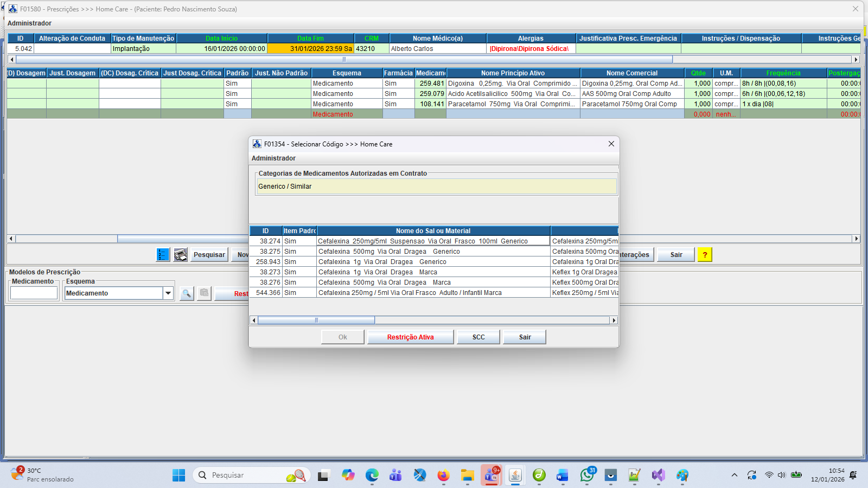Click the numbered list icon beside the printer

[163, 255]
